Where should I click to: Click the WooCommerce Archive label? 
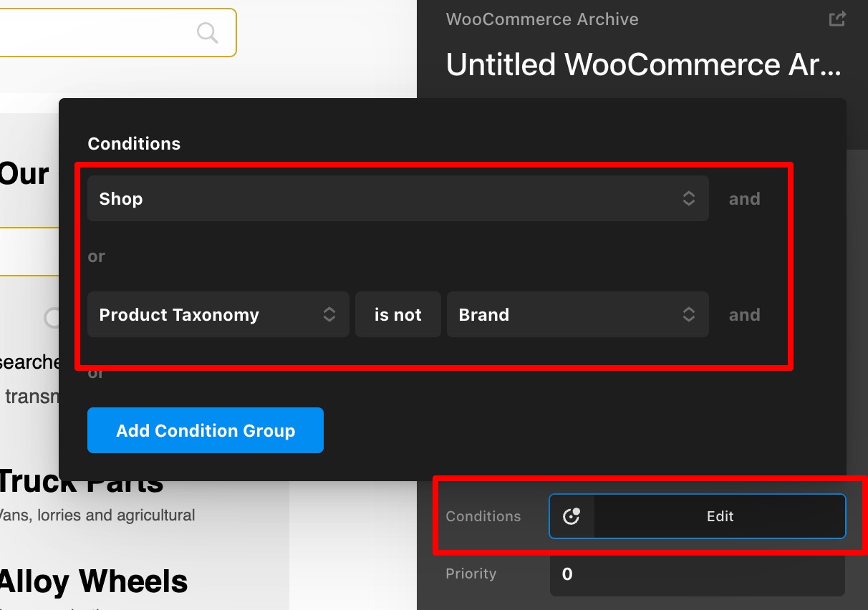tap(542, 19)
